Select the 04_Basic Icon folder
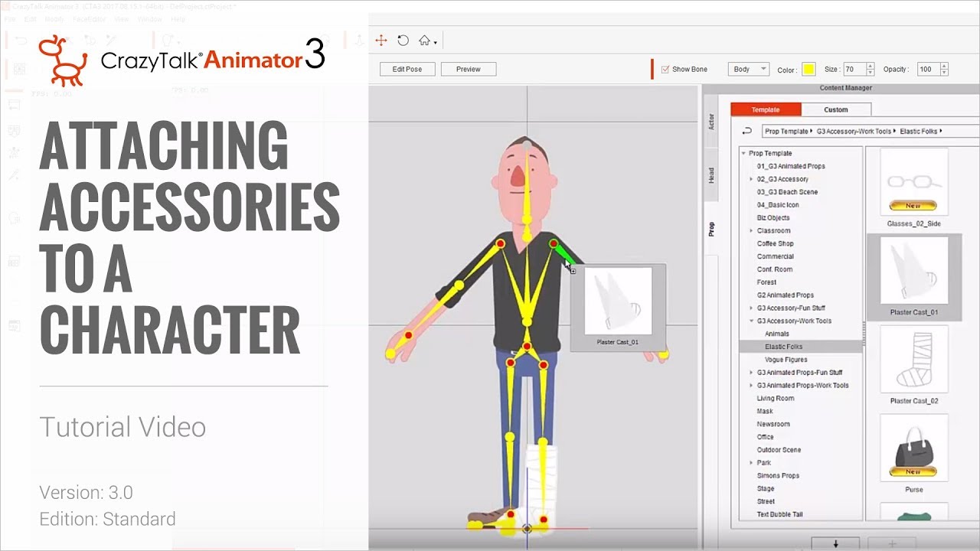This screenshot has height=551, width=980. [778, 205]
